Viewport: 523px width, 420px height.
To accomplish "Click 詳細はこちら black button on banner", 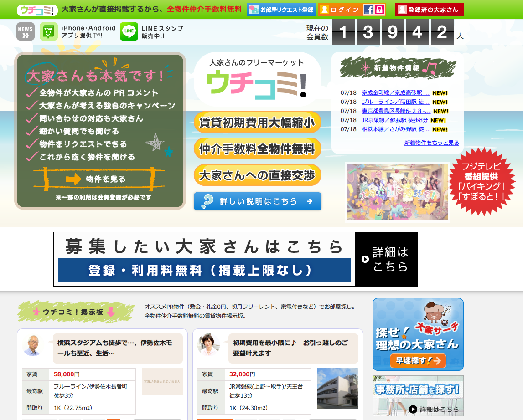I will point(386,259).
